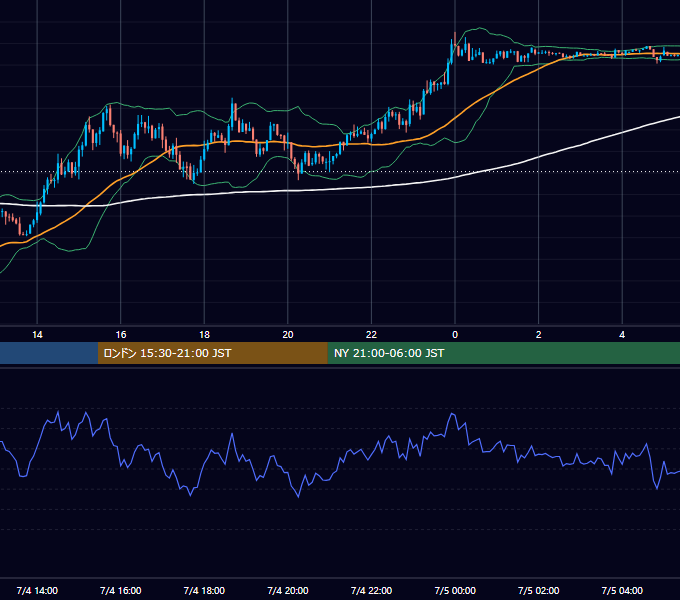The height and width of the screenshot is (600, 680).
Task: Click the 2 hour axis label
Action: pos(539,335)
